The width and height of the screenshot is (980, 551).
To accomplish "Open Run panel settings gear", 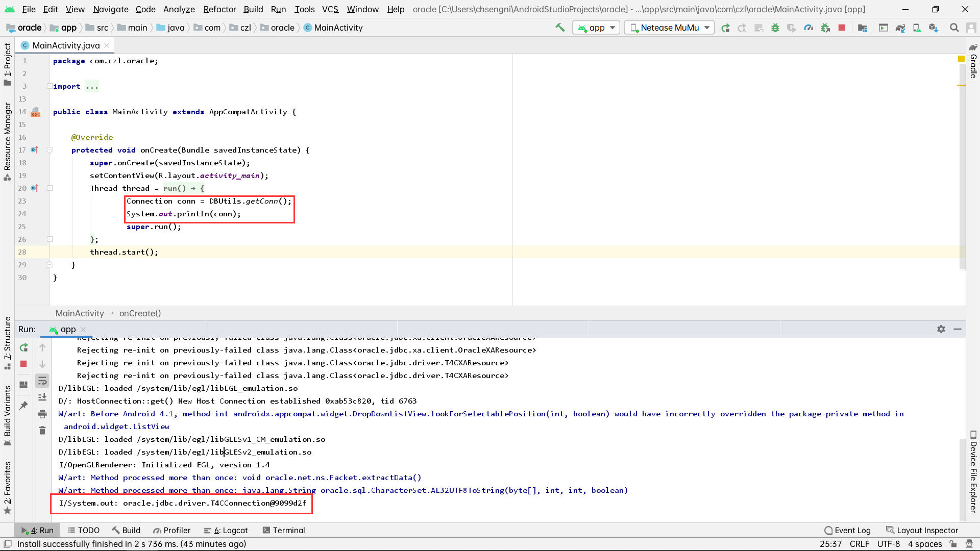I will [941, 329].
